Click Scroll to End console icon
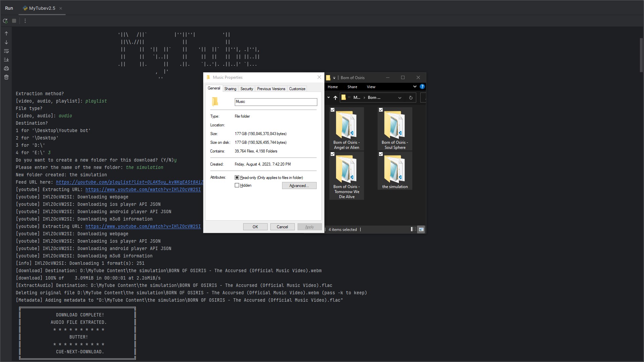This screenshot has width=644, height=362. pyautogui.click(x=6, y=60)
